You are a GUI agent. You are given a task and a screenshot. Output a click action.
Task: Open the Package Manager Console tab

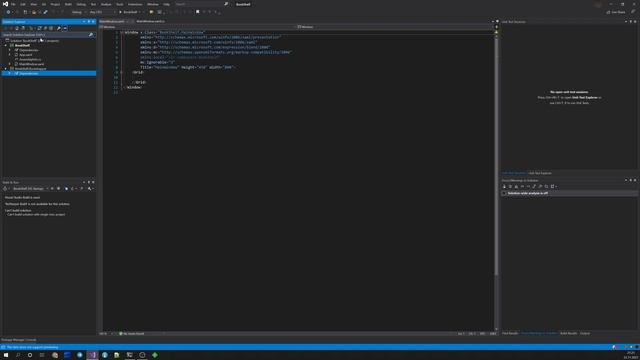tap(19, 340)
